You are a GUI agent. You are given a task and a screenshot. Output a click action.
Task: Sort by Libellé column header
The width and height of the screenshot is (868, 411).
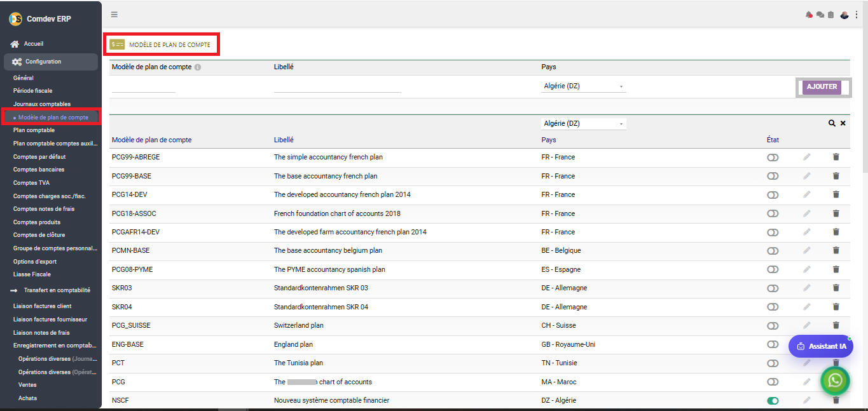pyautogui.click(x=284, y=140)
